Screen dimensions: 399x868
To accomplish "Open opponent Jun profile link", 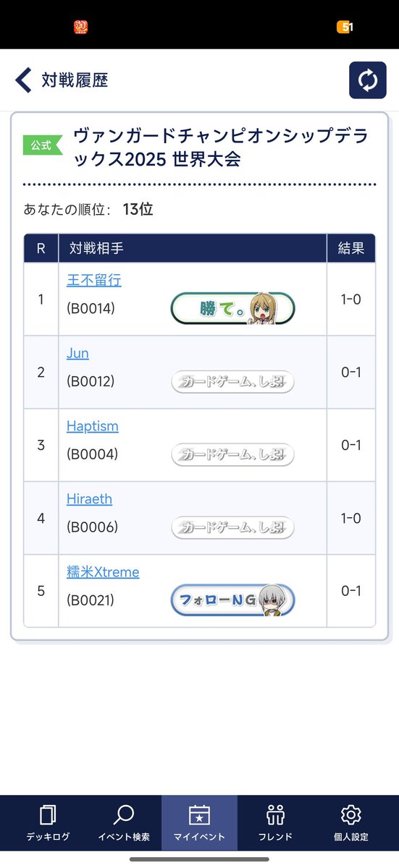I will click(77, 353).
